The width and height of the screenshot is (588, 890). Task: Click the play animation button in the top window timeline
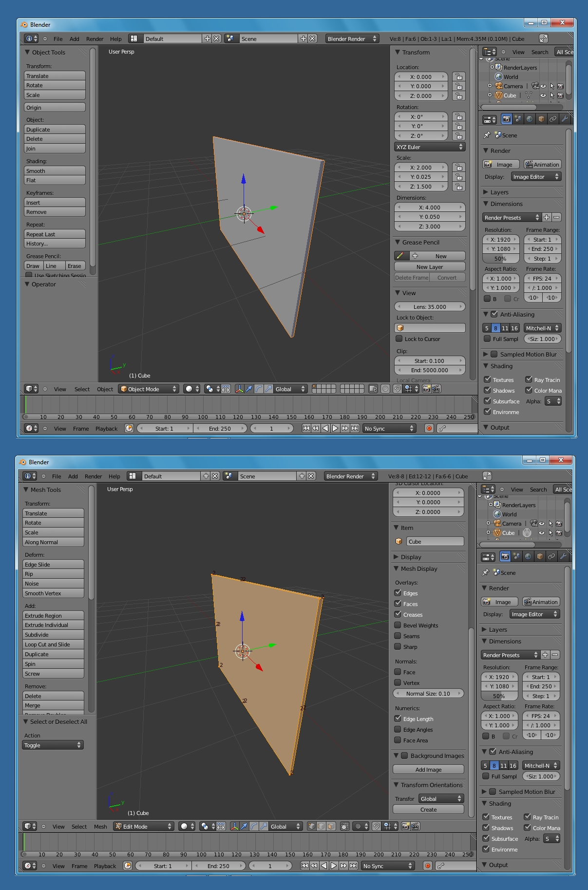335,428
